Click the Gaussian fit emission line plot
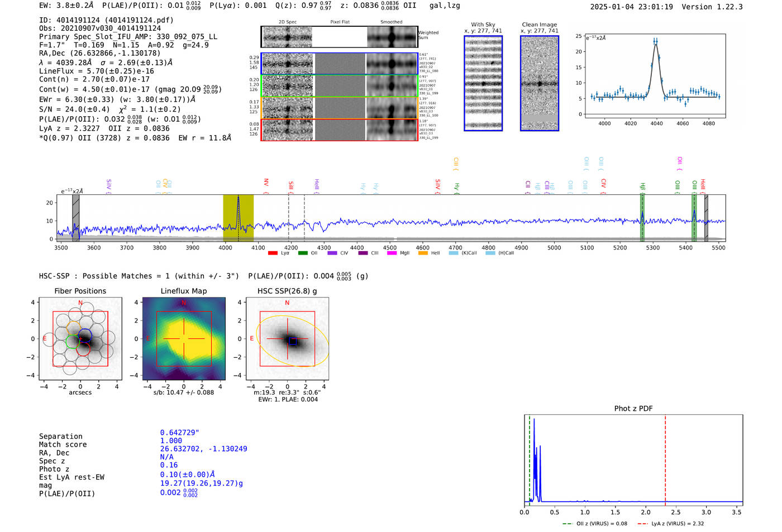The image size is (782, 532). [x=655, y=75]
